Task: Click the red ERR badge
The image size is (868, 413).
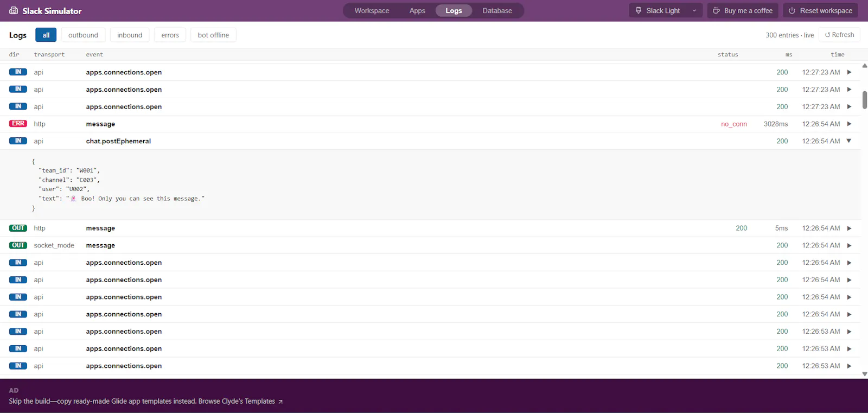Action: pyautogui.click(x=18, y=124)
